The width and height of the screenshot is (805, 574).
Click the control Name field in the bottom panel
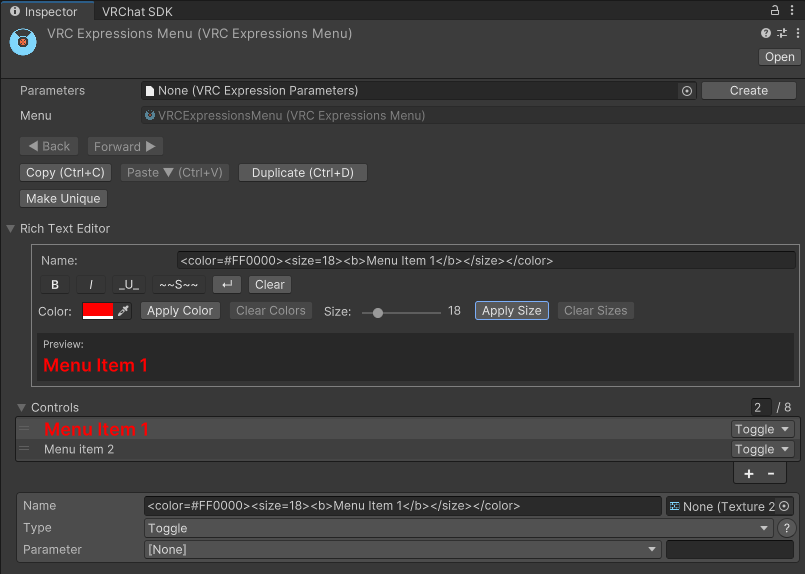click(402, 506)
